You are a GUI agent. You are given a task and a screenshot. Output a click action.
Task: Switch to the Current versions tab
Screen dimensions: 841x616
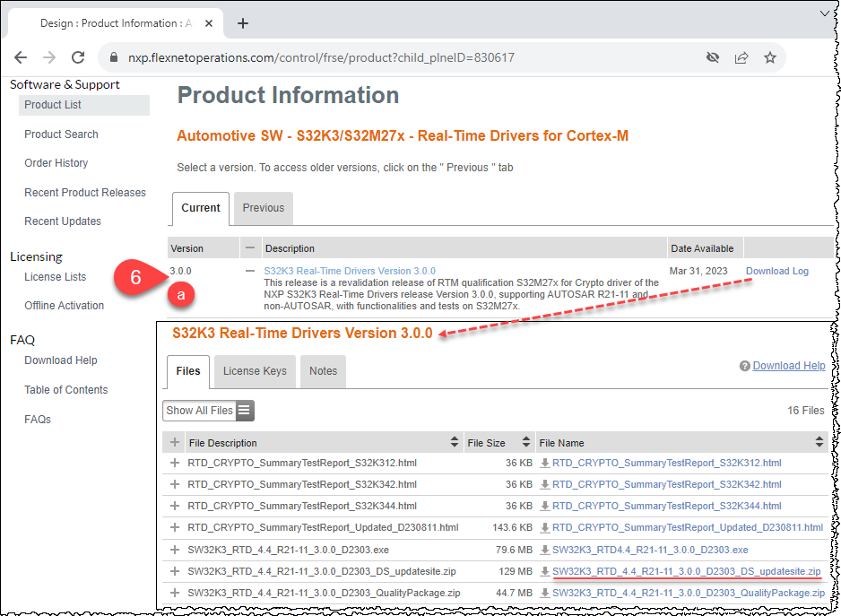(x=201, y=208)
